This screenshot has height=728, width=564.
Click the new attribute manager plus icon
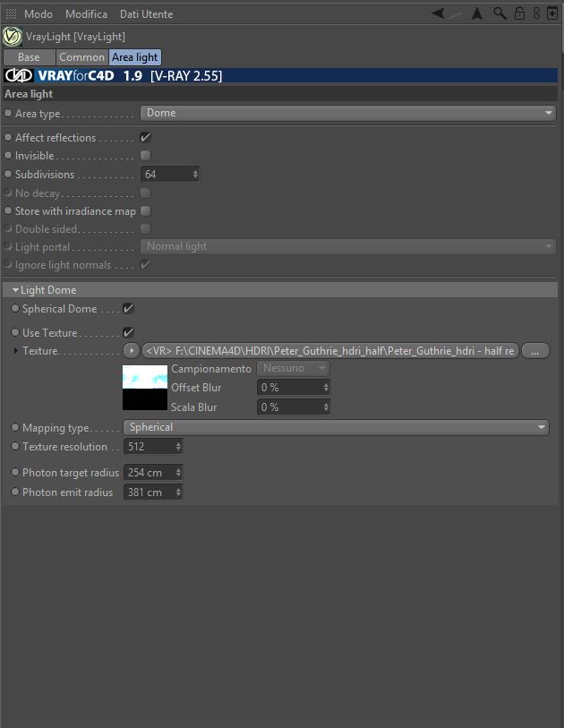click(x=552, y=13)
